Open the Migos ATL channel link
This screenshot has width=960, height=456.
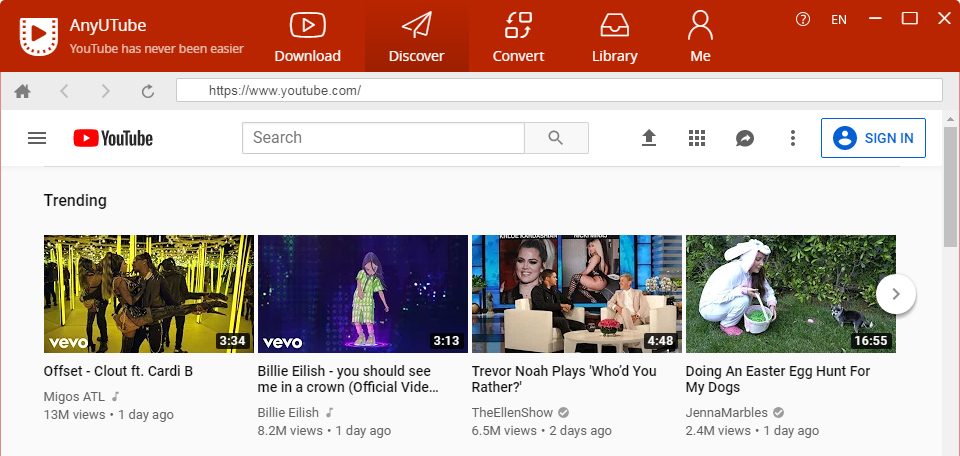tap(74, 396)
